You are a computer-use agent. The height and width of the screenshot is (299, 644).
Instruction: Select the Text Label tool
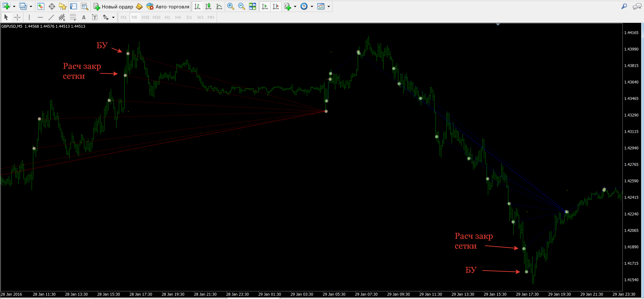(x=95, y=17)
